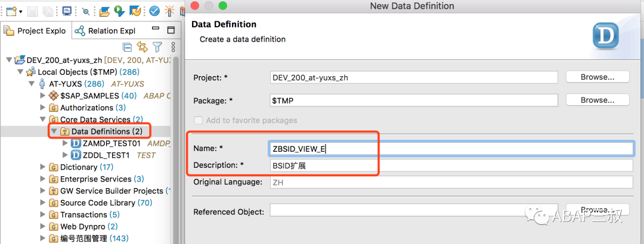This screenshot has width=644, height=244.
Task: Expand GW Service Builder Projects folder
Action: [x=43, y=190]
